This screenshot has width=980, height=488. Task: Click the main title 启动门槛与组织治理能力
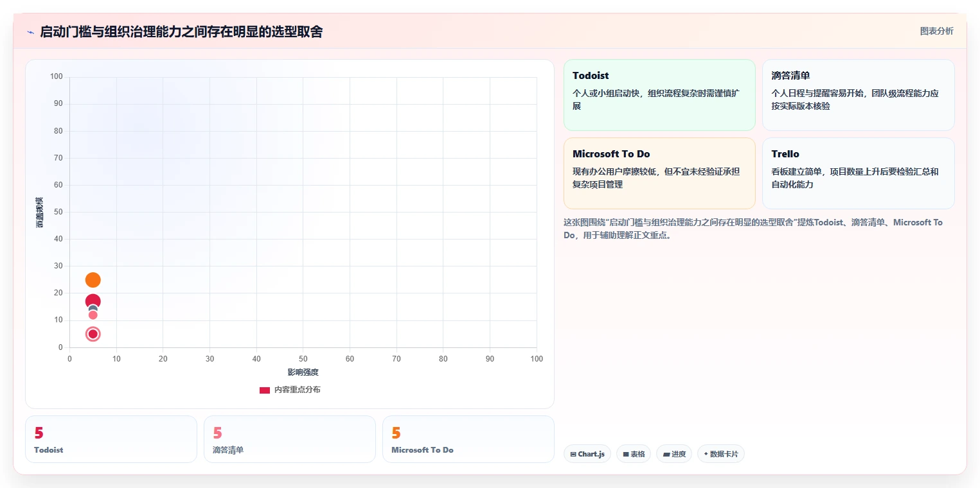[181, 31]
